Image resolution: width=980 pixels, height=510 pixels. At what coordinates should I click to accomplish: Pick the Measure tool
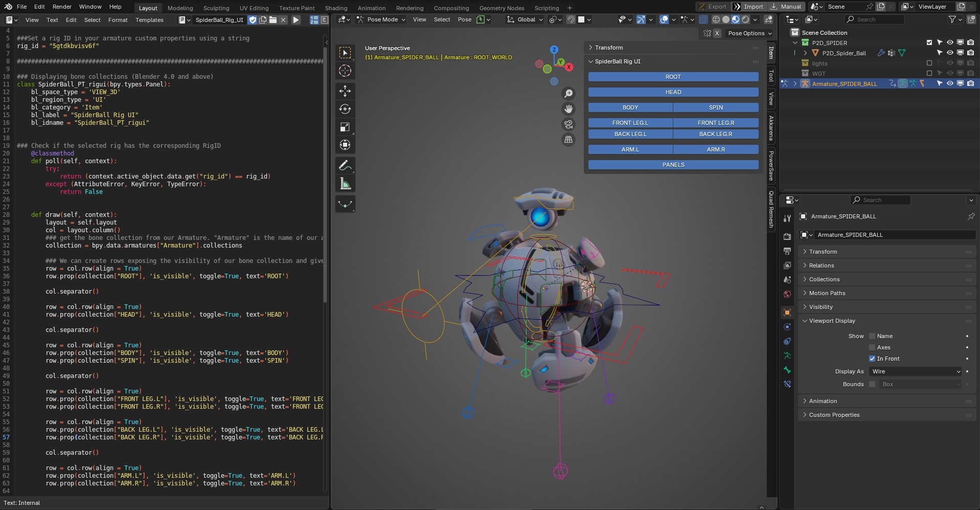tap(345, 184)
